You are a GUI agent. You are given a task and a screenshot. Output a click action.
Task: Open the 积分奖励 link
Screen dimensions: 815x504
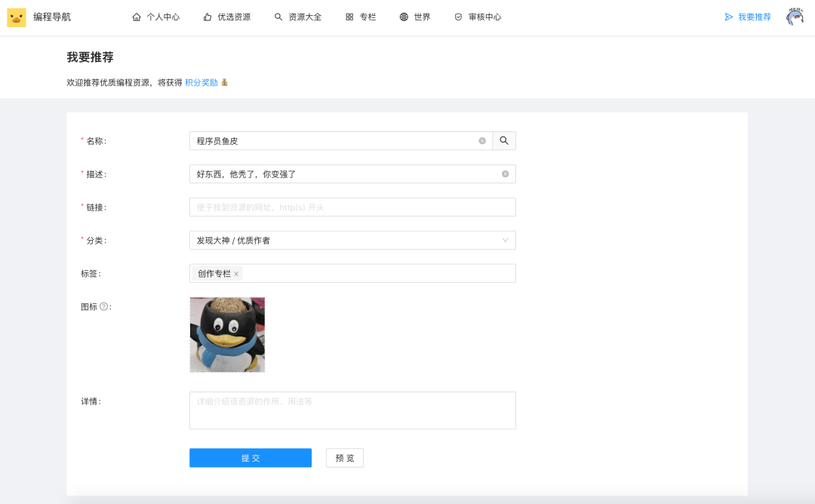[x=201, y=82]
